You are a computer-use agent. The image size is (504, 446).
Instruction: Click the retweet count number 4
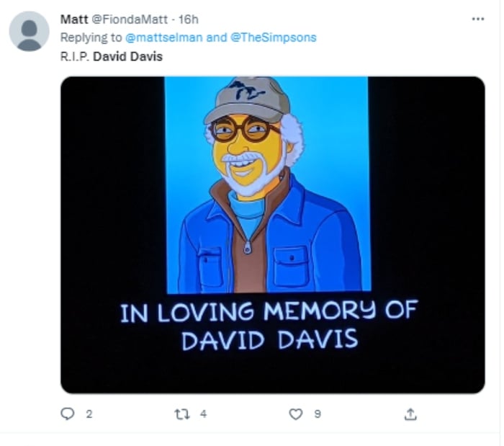(x=204, y=414)
